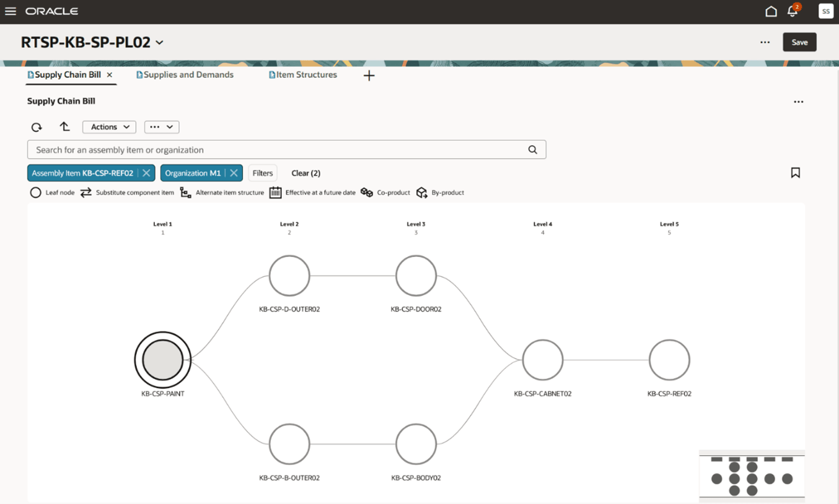This screenshot has width=839, height=504.
Task: Click the bookmark saved-search icon
Action: click(x=796, y=173)
